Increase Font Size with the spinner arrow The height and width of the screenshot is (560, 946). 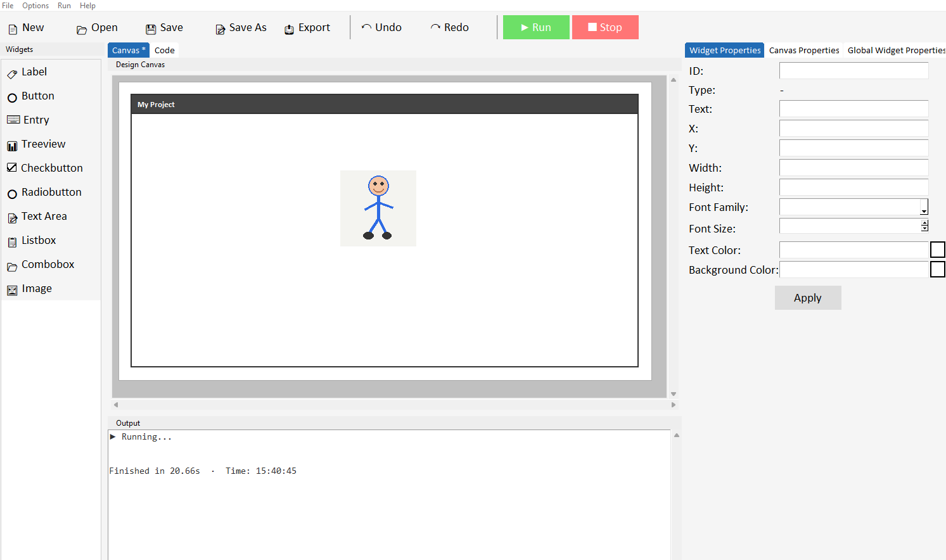pos(924,223)
